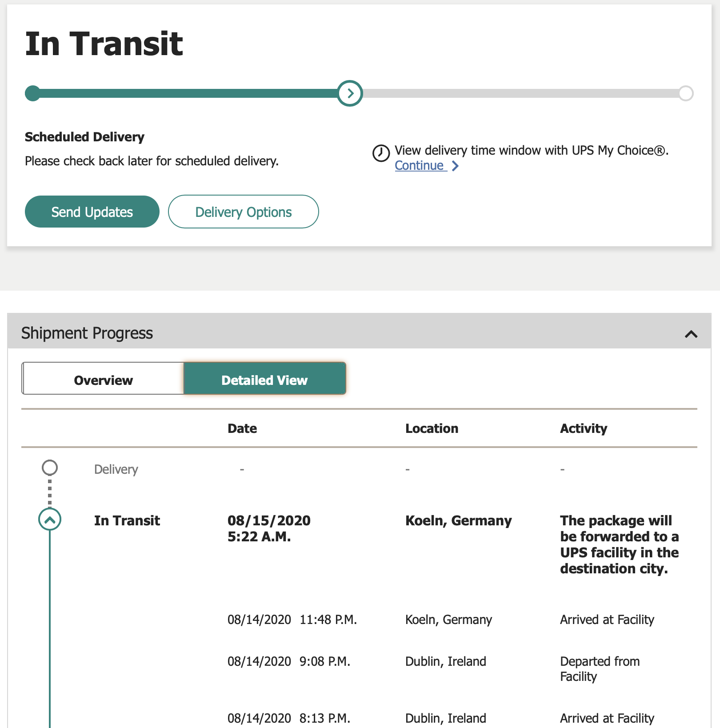This screenshot has height=728, width=720.
Task: Click the arrow next to Continue
Action: [x=455, y=166]
